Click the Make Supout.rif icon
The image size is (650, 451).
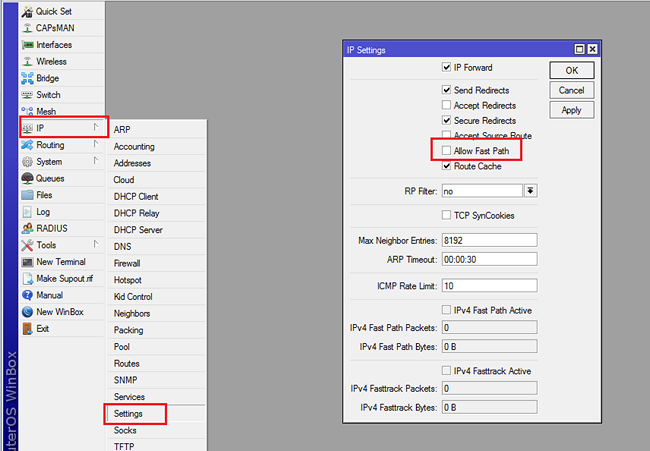(x=27, y=279)
